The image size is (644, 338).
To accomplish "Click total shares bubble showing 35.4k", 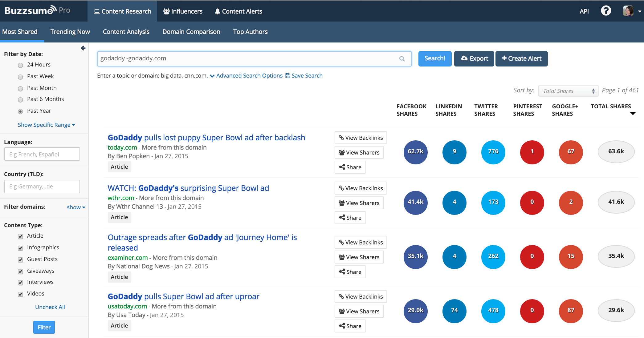I will (616, 256).
